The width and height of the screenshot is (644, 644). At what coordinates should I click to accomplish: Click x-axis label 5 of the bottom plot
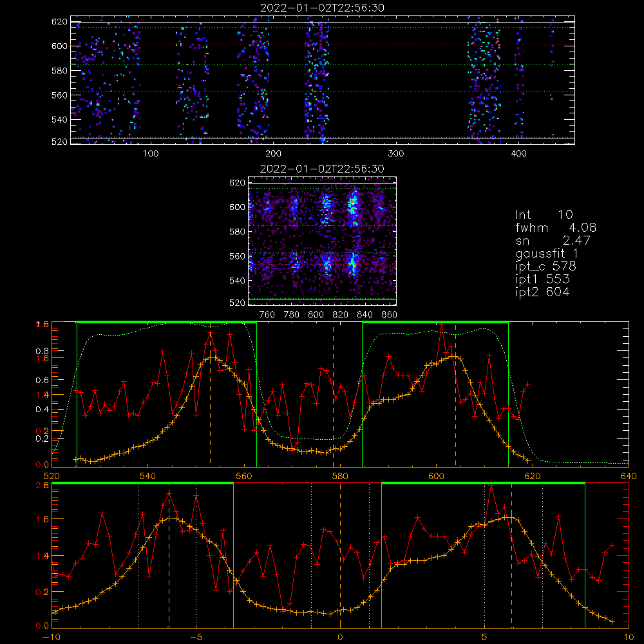tap(484, 638)
